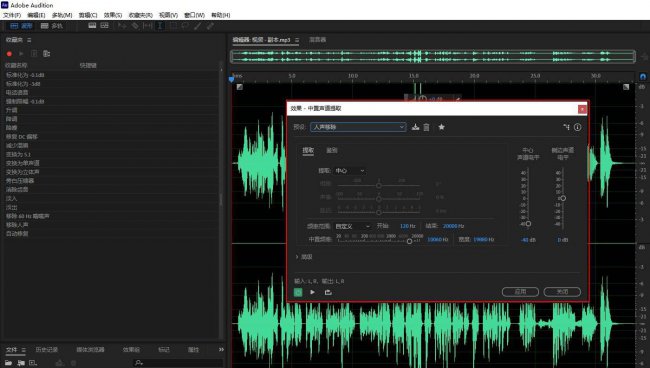650x368 pixels.
Task: Click the center frequency slider handle
Action: (x=410, y=241)
